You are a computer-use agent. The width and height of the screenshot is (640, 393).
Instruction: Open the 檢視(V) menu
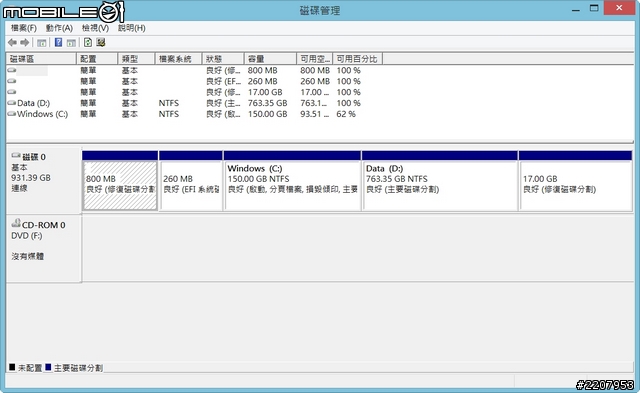(x=95, y=28)
